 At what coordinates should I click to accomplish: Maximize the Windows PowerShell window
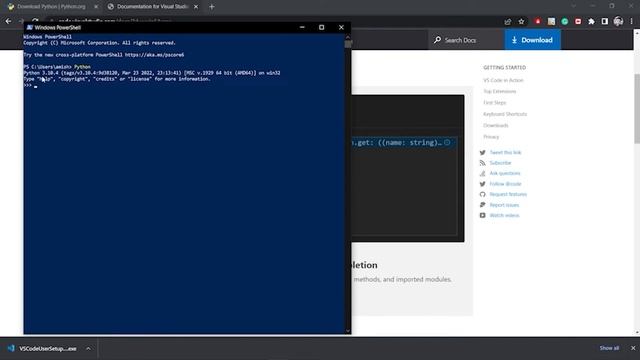tap(322, 27)
